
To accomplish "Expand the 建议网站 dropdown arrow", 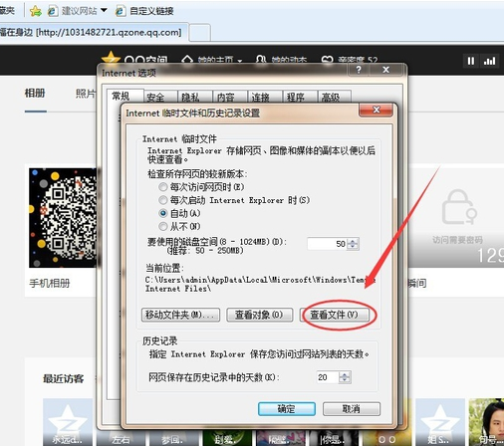I will click(104, 10).
